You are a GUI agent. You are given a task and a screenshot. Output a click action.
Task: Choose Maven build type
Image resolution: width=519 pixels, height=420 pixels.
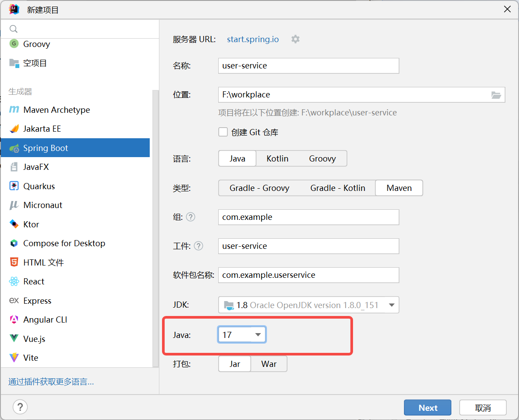(x=399, y=188)
